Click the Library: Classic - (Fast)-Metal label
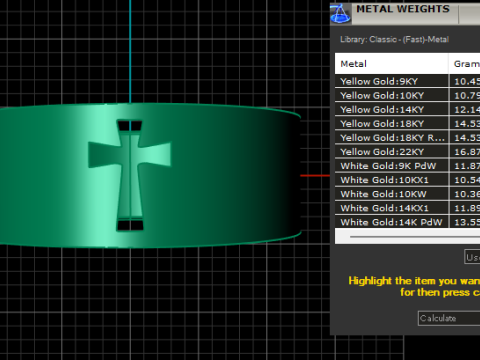Viewport: 480px width, 360px height. coord(394,39)
